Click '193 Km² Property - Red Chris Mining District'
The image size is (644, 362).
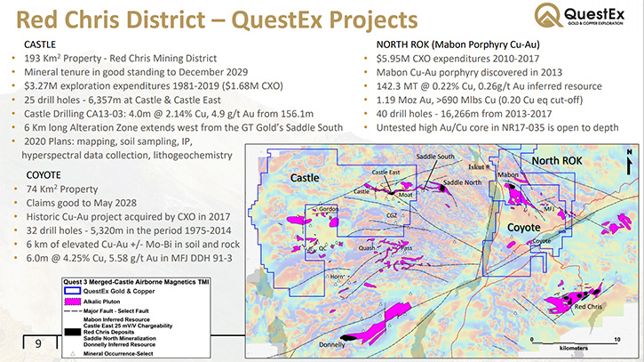(120, 59)
